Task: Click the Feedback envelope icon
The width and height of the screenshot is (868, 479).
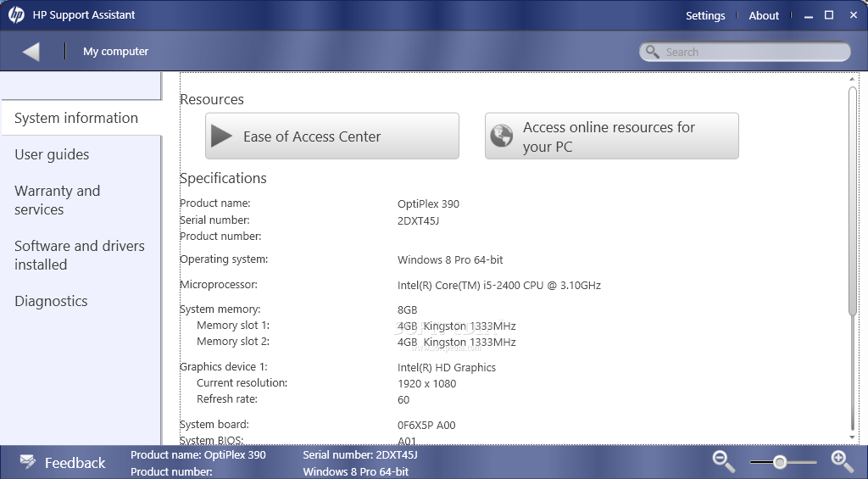Action: click(x=28, y=461)
